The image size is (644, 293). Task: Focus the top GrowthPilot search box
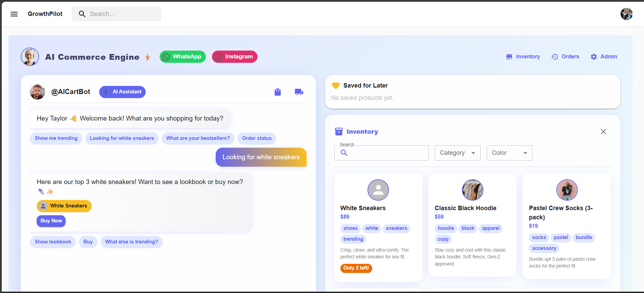coord(116,14)
